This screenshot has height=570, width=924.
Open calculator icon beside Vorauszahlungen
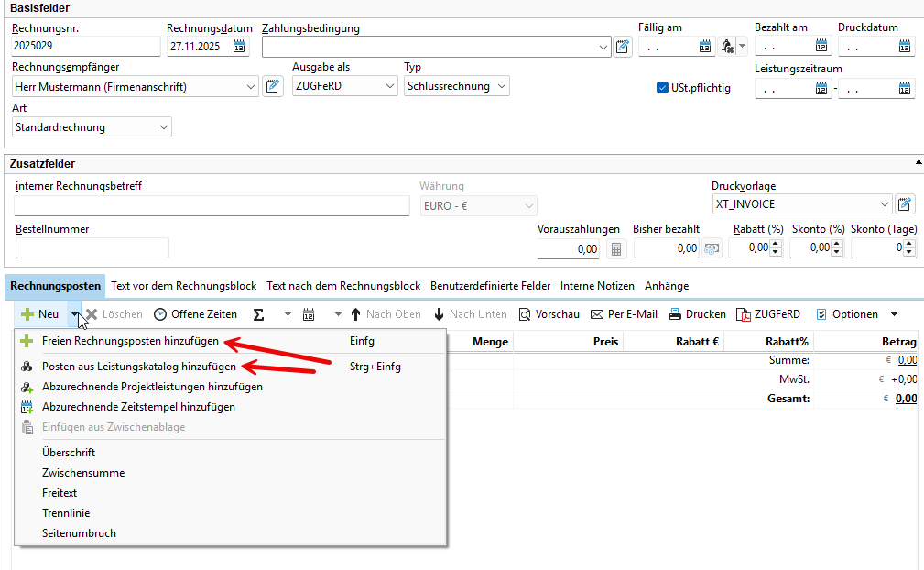tap(616, 248)
